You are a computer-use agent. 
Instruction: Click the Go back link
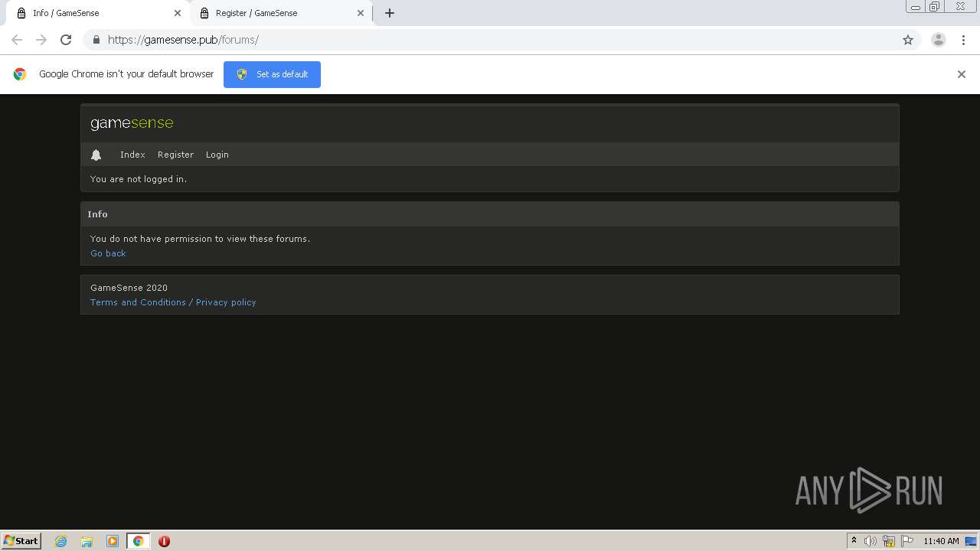click(x=108, y=253)
